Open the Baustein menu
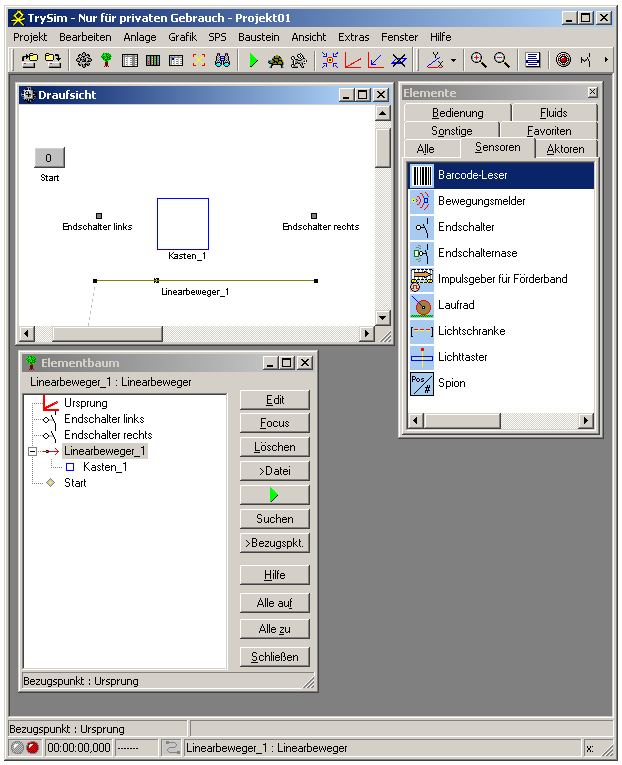This screenshot has width=622, height=765. click(x=258, y=37)
